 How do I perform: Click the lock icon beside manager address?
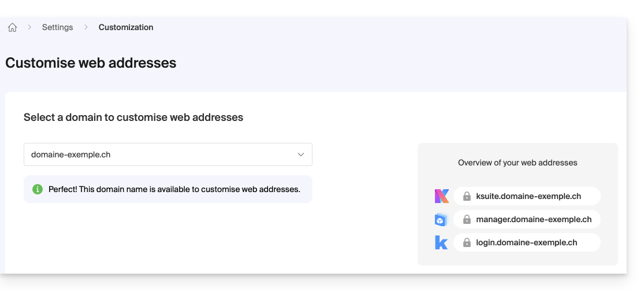467,220
